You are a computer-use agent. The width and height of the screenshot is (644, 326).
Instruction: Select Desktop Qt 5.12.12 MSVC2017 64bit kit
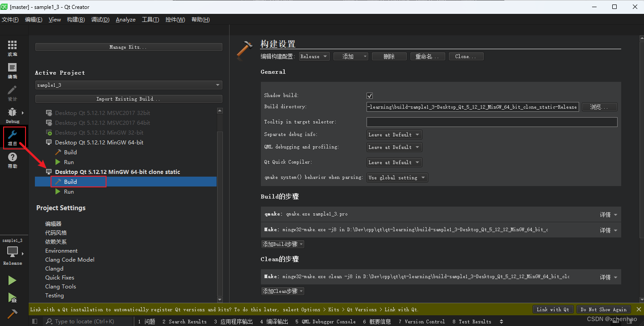(x=102, y=123)
